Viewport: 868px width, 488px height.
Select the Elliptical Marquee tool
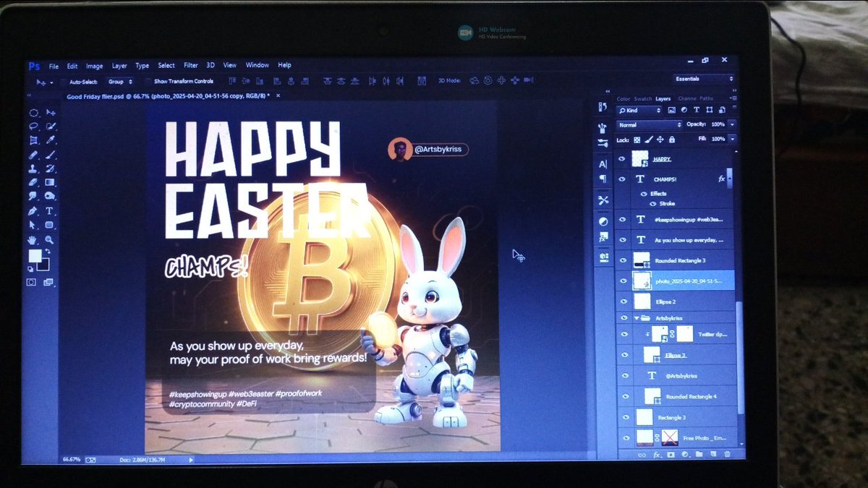click(x=34, y=113)
